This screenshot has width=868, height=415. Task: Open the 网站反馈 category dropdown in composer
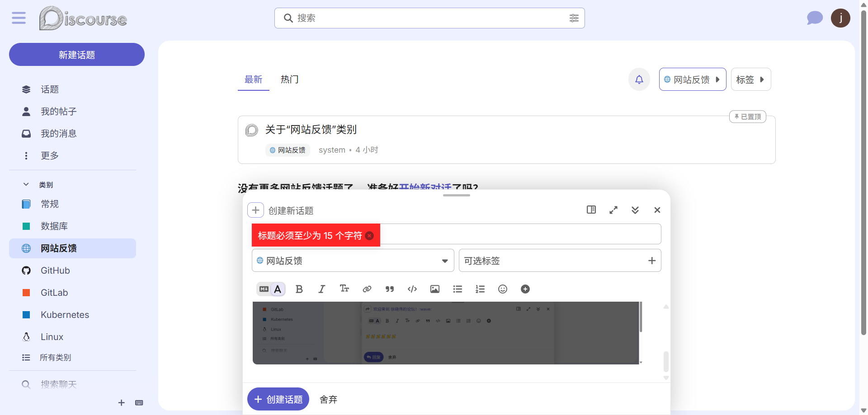[x=353, y=261]
